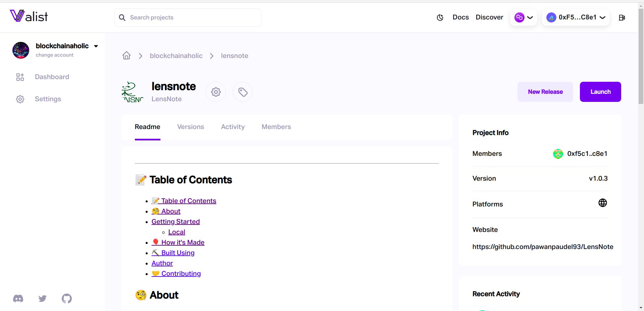644x311 pixels.
Task: Click the web platform globe icon
Action: [603, 203]
